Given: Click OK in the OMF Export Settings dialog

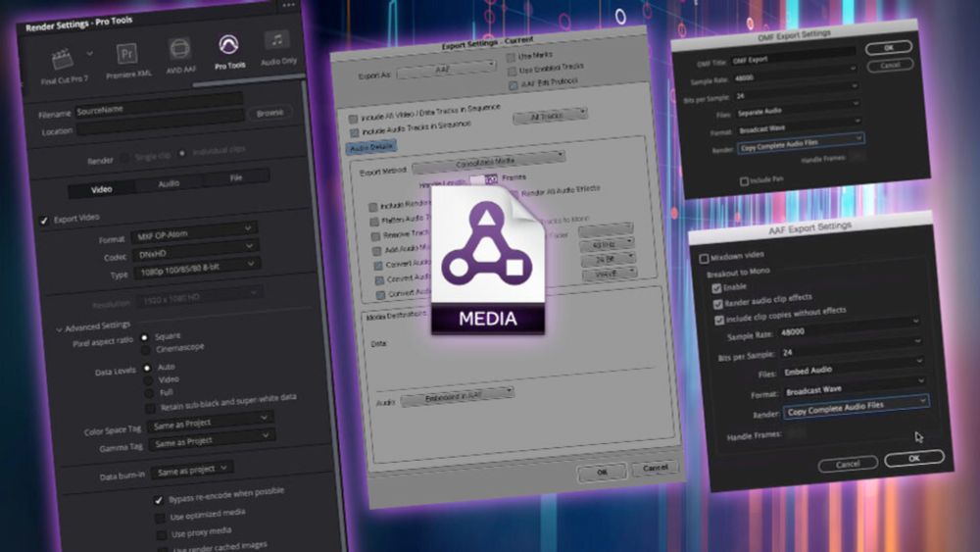Looking at the screenshot, I should [x=888, y=47].
